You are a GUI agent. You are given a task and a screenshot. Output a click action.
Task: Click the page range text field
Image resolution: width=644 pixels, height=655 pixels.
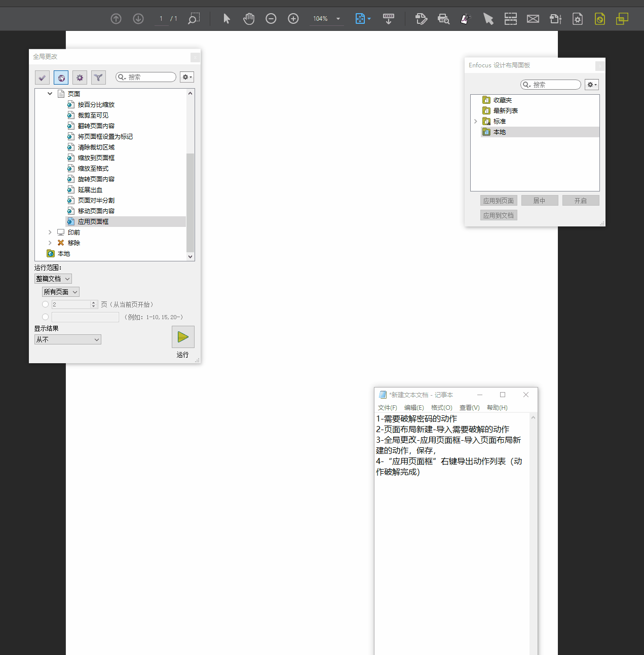click(x=85, y=317)
